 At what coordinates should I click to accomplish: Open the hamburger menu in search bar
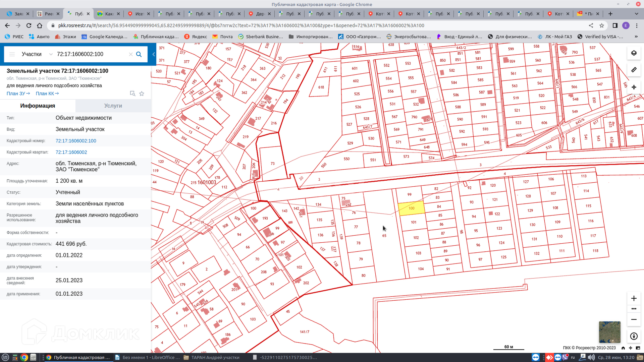click(x=12, y=54)
